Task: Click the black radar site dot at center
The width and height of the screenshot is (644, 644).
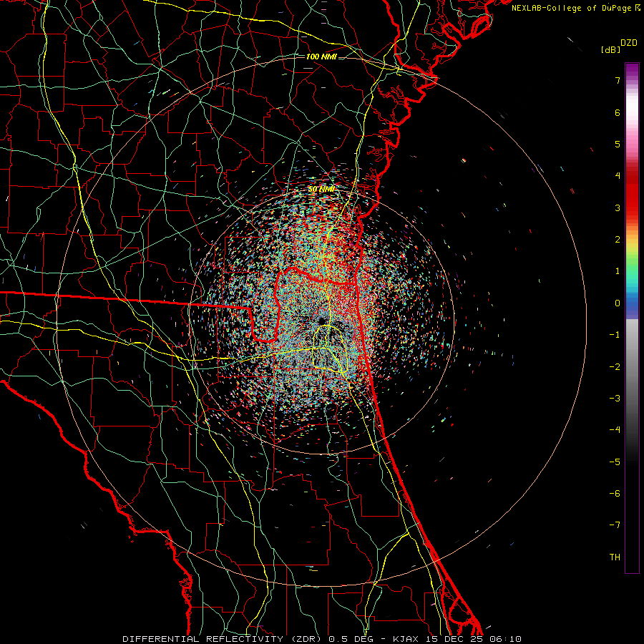Action: tap(321, 321)
